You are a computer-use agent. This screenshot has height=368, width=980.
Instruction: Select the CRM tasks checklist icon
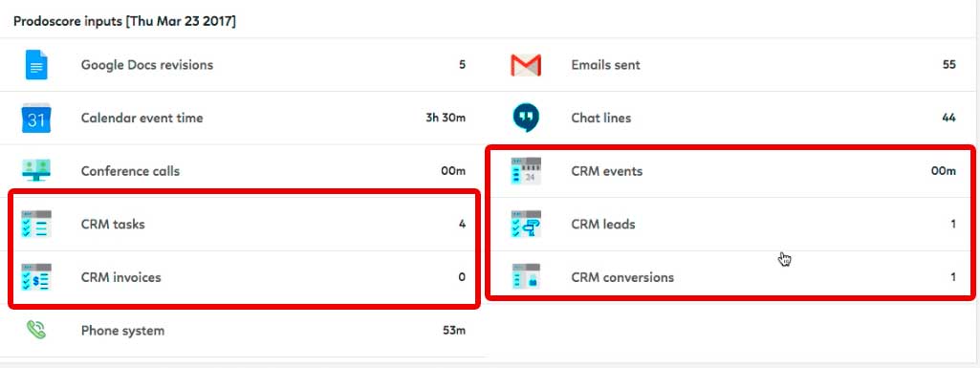point(36,224)
